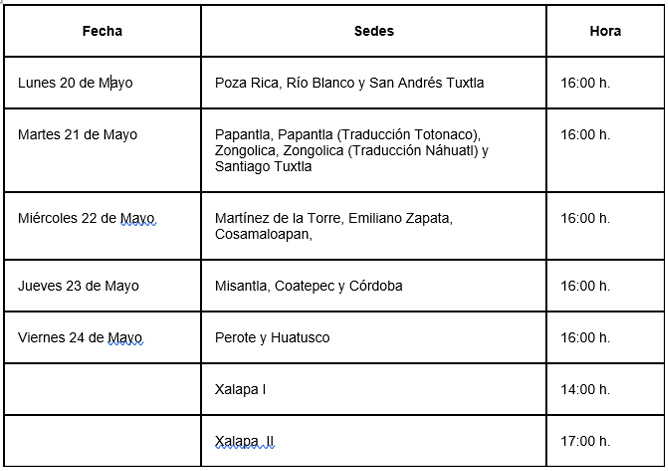This screenshot has height=471, width=668.
Task: Select the Lunes 20 de Mayo cell
Action: [x=75, y=83]
